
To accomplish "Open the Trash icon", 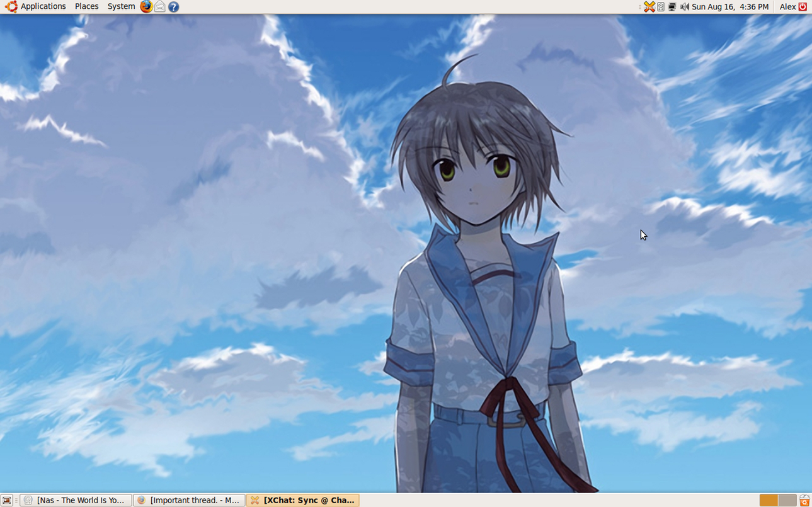I will 804,500.
